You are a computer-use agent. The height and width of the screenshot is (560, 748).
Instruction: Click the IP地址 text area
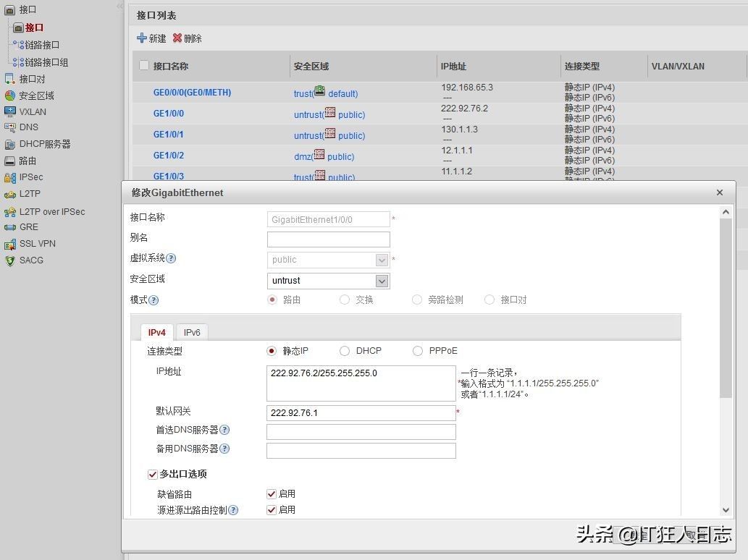[361, 383]
